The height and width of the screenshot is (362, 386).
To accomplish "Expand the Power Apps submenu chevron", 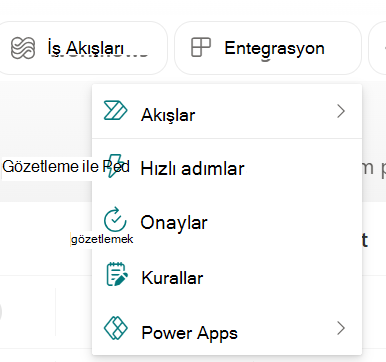I will [341, 328].
